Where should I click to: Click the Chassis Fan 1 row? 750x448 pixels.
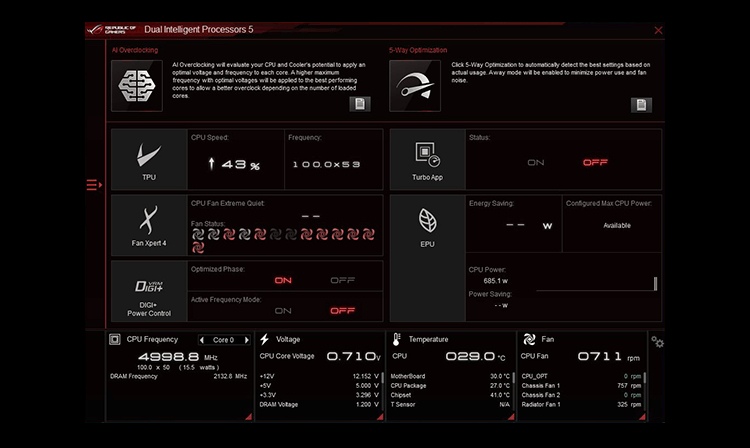pos(581,385)
